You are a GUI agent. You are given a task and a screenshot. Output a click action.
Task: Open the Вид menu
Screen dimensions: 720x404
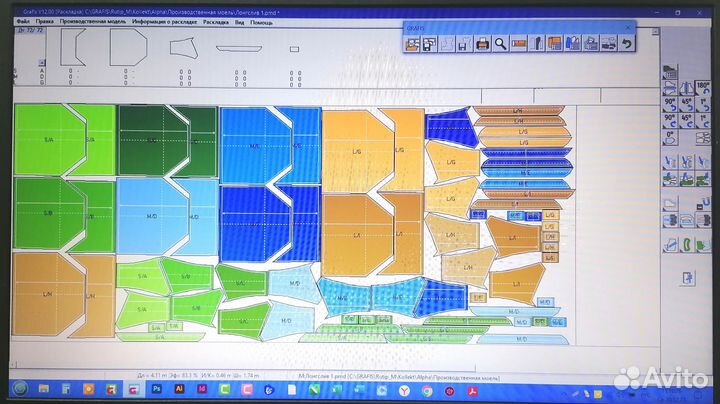(240, 21)
